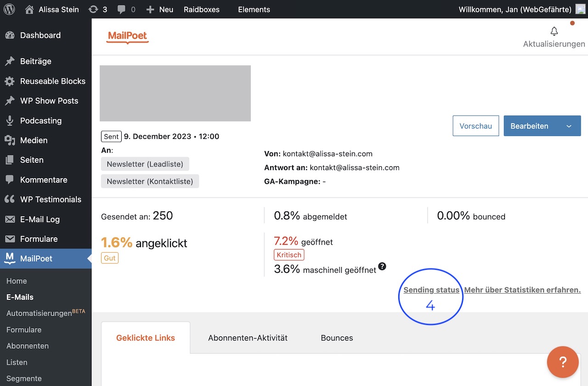
Task: Open E-Mails in MailPoet submenu
Action: coord(20,297)
